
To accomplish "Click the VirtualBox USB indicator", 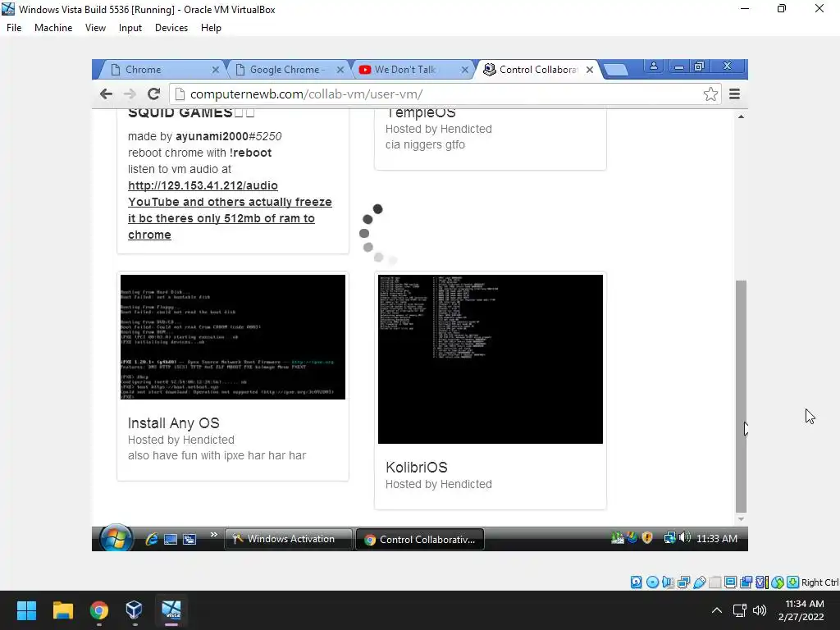I will click(699, 582).
